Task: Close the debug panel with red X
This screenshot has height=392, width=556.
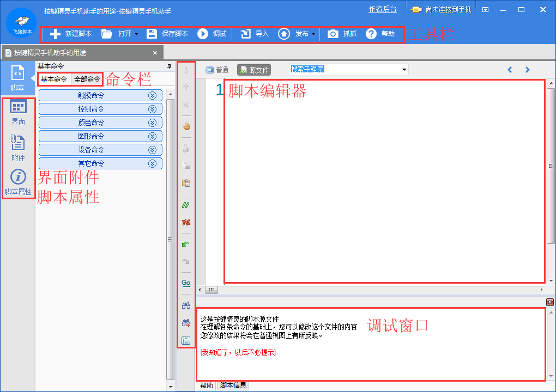Action: click(x=549, y=302)
